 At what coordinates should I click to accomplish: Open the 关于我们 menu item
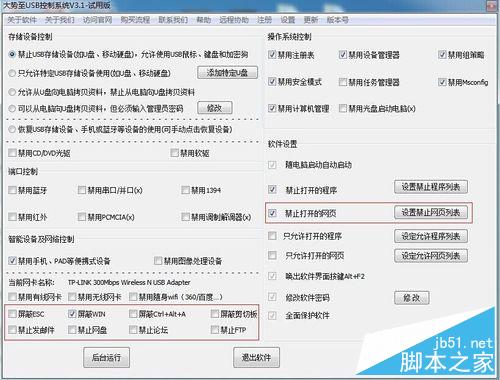[60, 20]
